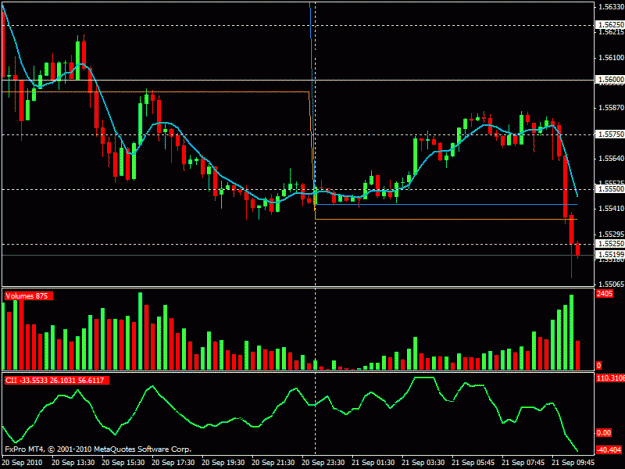Viewport: 625px width, 469px height.
Task: Click the CII scale 0.00 label
Action: [604, 433]
